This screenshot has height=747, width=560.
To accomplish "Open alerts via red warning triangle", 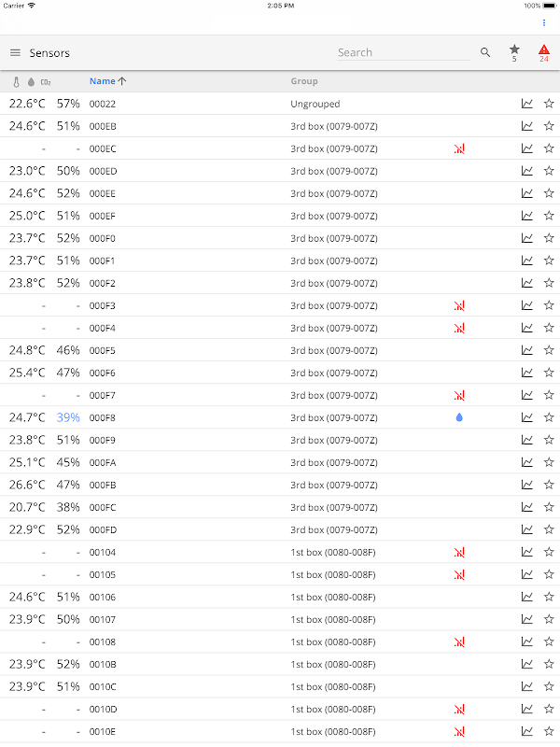I will (544, 50).
